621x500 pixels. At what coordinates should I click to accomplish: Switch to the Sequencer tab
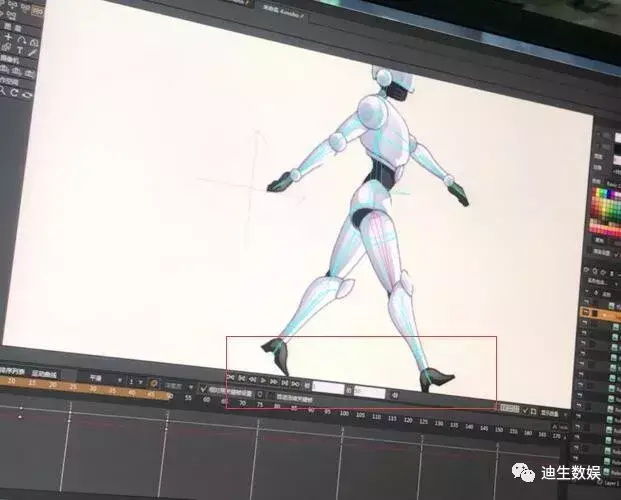pos(10,370)
